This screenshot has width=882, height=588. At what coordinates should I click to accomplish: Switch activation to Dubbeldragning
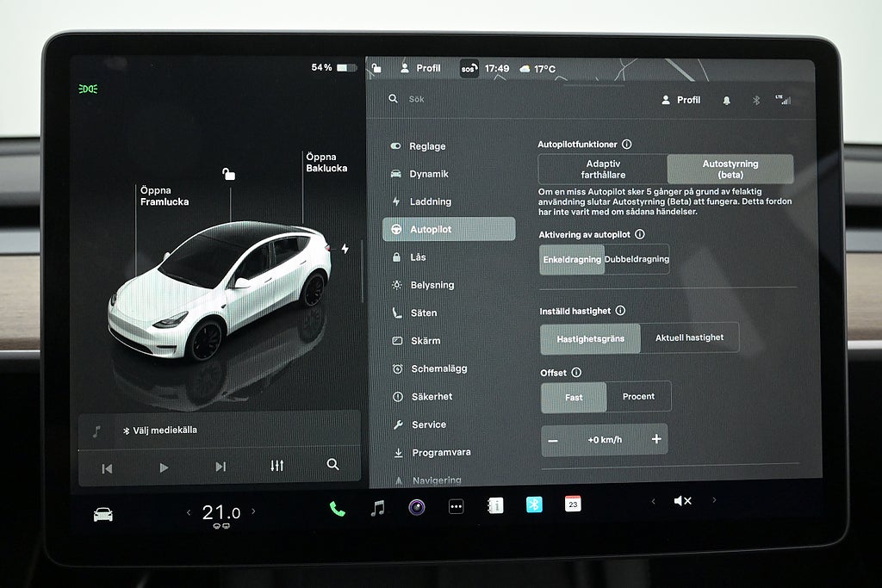click(637, 259)
